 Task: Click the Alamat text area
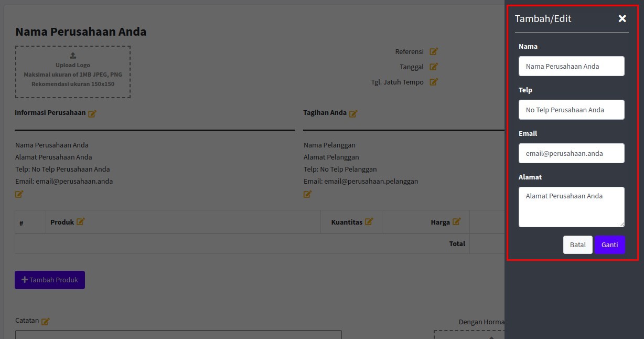(572, 207)
